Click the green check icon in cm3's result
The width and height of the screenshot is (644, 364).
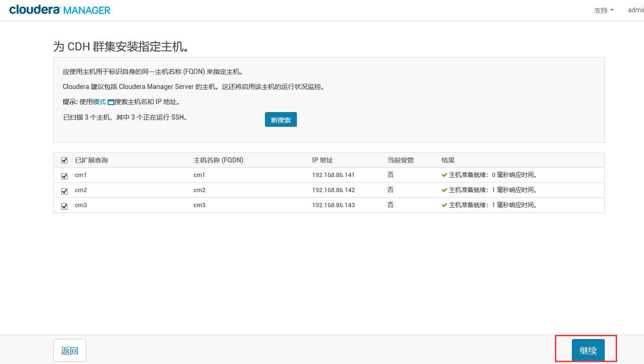click(x=444, y=205)
